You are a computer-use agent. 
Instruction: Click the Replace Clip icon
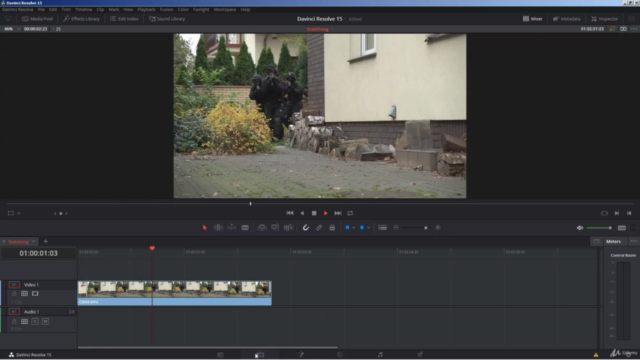pos(289,228)
